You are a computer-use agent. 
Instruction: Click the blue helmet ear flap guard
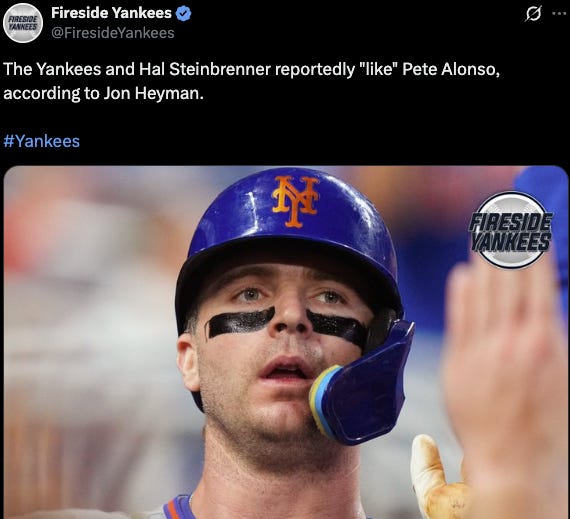(x=363, y=385)
